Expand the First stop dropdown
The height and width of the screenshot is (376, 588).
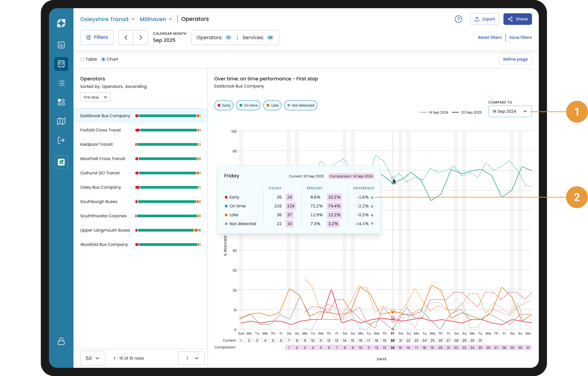tap(95, 97)
